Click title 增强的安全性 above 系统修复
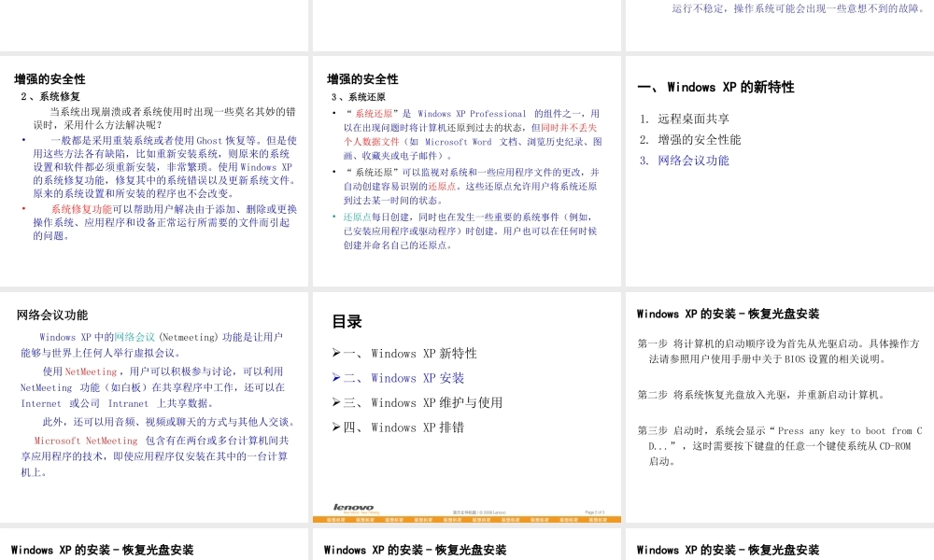 [50, 78]
